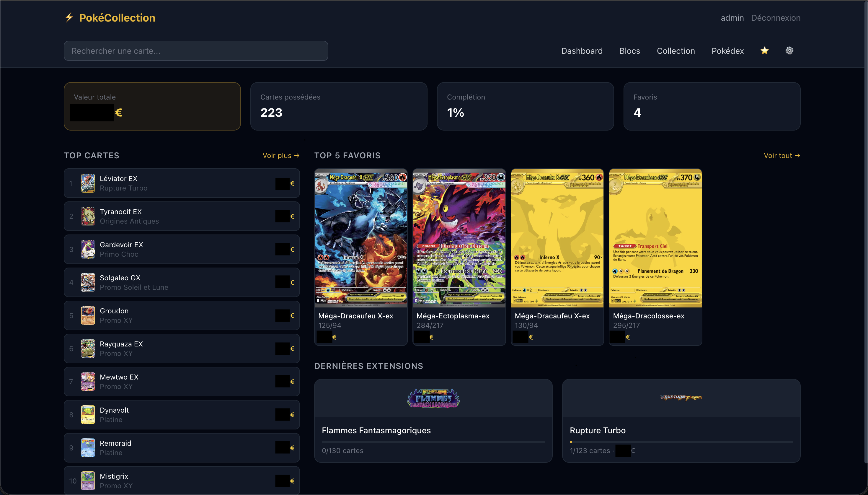
Task: Open the Méga-Dracaufeu X-ex 125/94 card image
Action: 361,238
